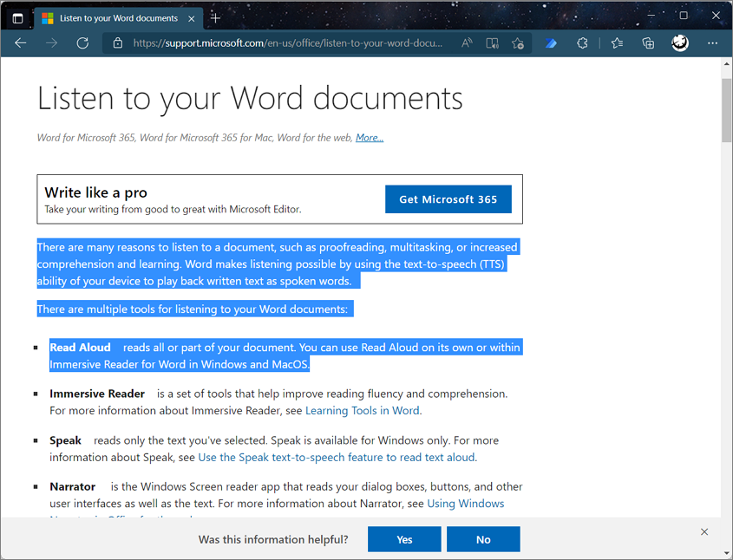The height and width of the screenshot is (560, 733).
Task: Open the Learning Tools in Word link
Action: (x=362, y=410)
